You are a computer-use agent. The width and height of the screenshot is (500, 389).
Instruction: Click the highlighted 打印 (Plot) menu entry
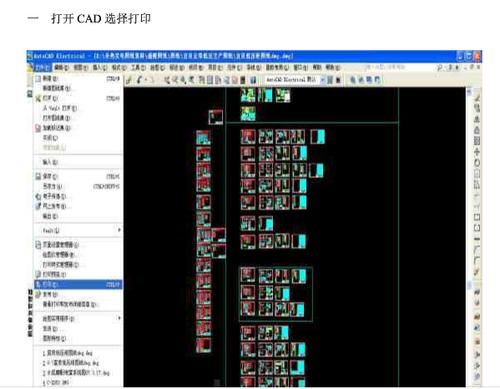(78, 284)
